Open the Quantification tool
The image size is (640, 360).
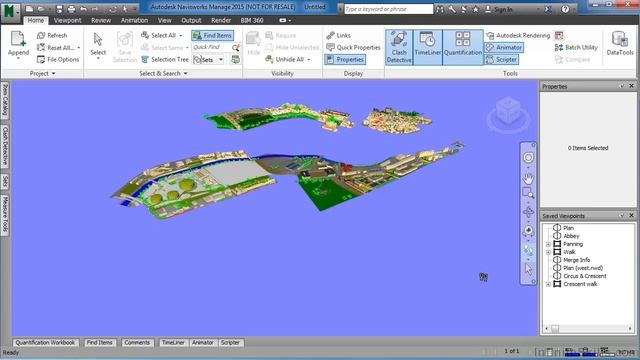pos(463,47)
